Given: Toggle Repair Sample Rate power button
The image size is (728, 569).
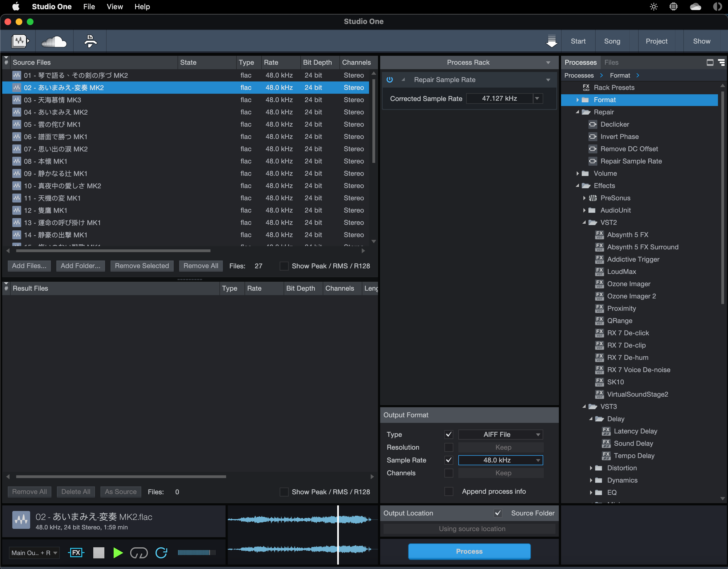Looking at the screenshot, I should [x=389, y=79].
